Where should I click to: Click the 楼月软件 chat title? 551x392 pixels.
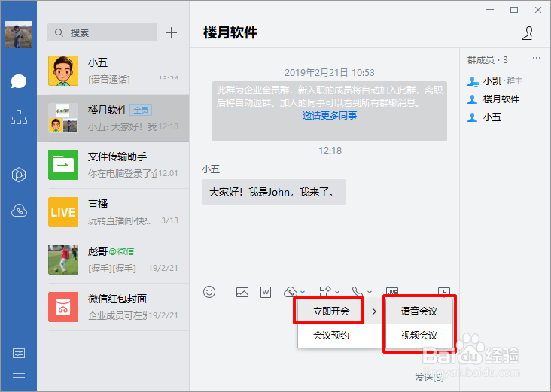(230, 32)
